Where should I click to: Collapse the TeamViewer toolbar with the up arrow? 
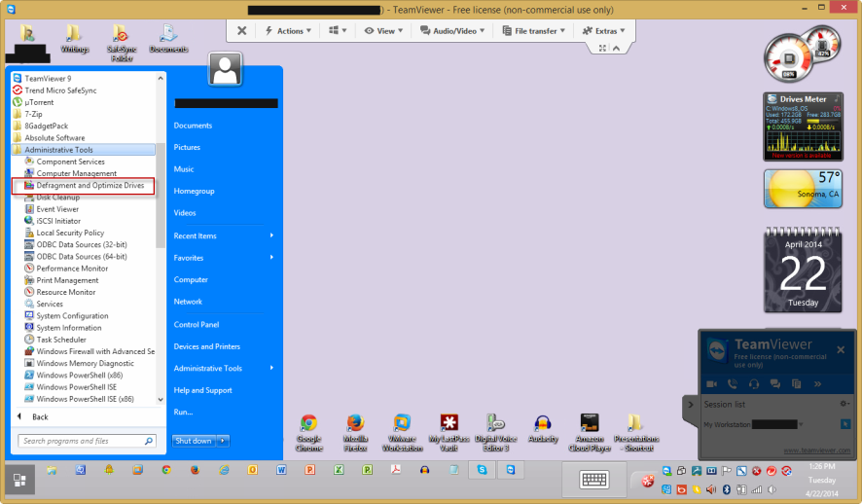click(x=615, y=48)
